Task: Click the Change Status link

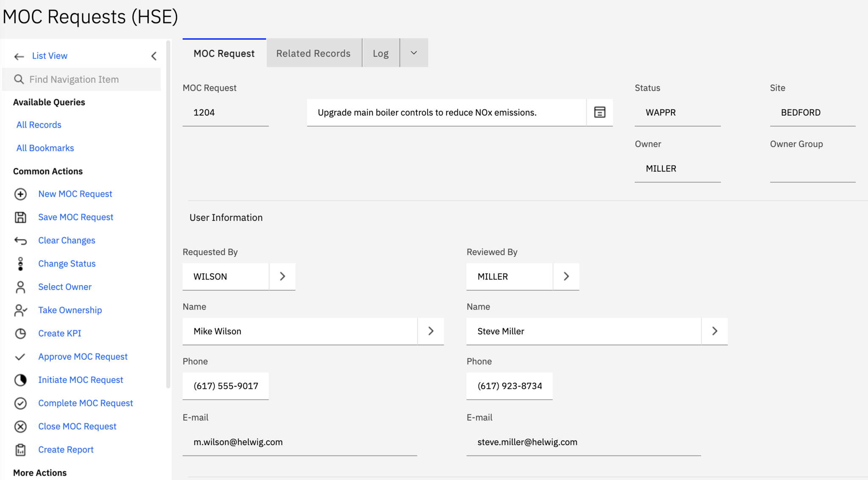Action: click(67, 264)
